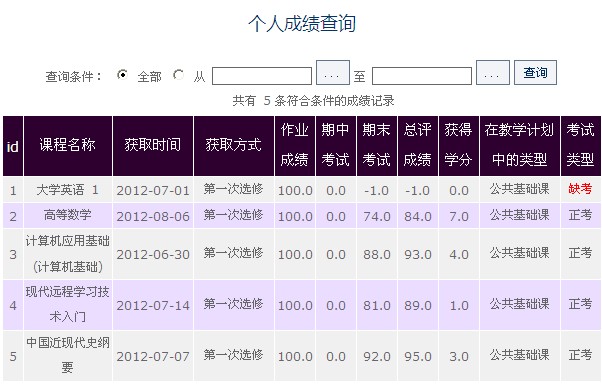The height and width of the screenshot is (385, 602).
Task: Click the 获取方式 column header
Action: tap(234, 146)
